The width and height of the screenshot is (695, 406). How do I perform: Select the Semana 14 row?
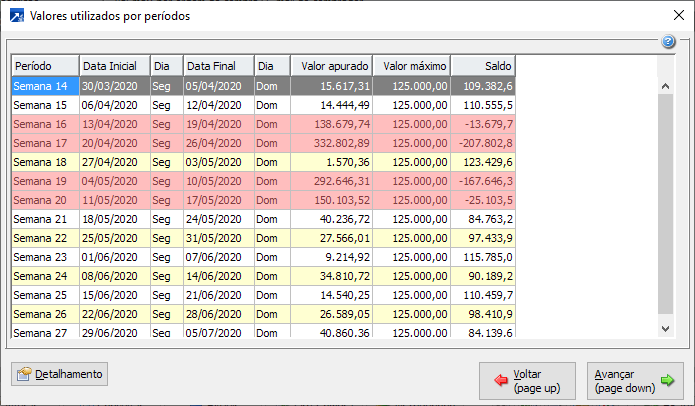tap(263, 86)
